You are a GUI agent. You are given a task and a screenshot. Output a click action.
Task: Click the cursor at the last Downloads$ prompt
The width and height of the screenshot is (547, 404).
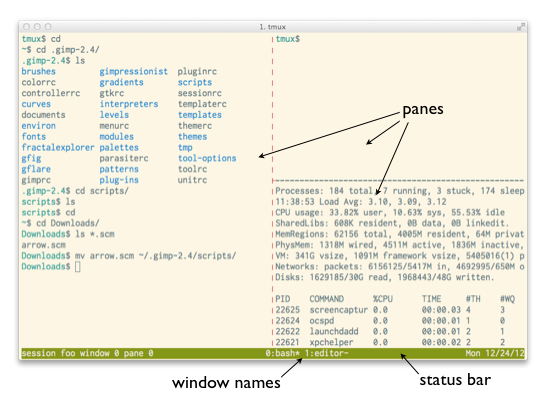[x=77, y=267]
